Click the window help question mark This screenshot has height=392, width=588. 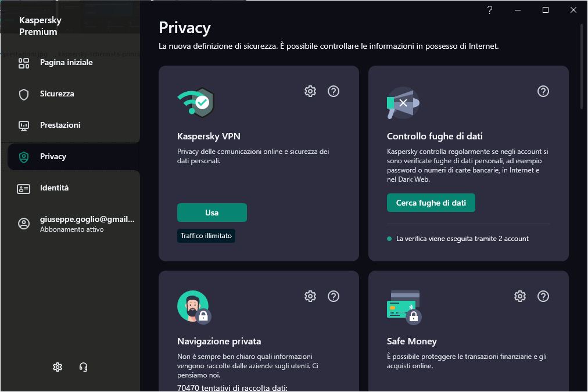(490, 10)
